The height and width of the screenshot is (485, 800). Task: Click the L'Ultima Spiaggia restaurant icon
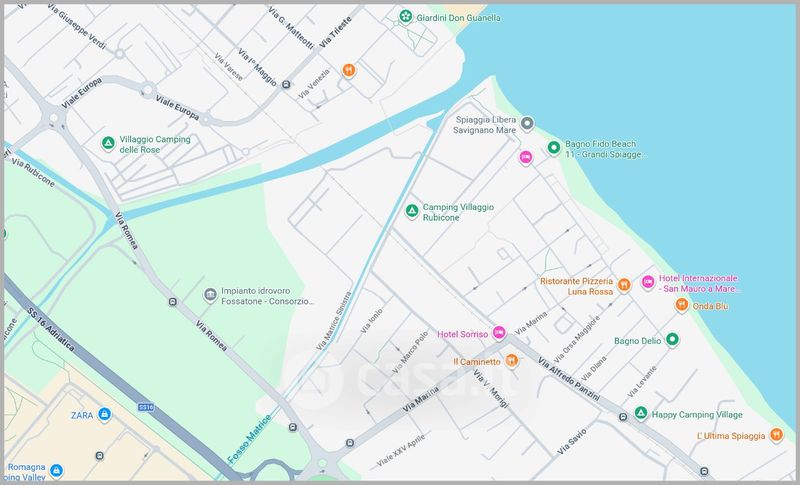click(775, 435)
